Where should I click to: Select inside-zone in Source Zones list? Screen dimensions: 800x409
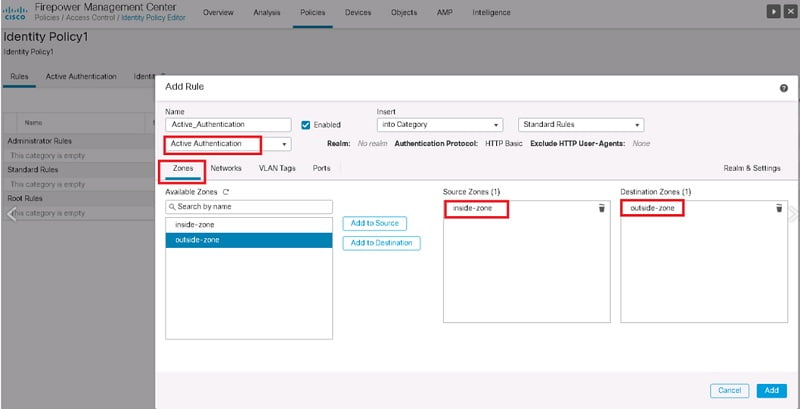[x=472, y=208]
